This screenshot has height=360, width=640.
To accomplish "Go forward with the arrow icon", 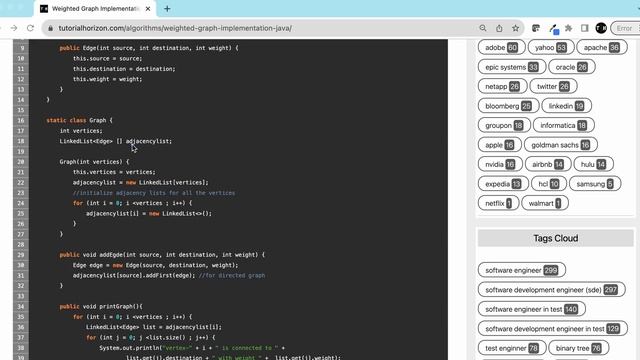I will coord(14,28).
